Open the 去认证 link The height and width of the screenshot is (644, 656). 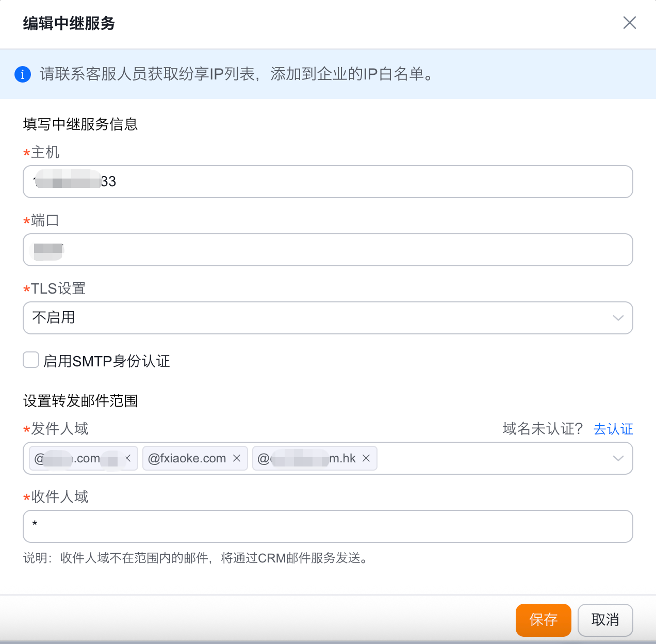click(x=613, y=429)
